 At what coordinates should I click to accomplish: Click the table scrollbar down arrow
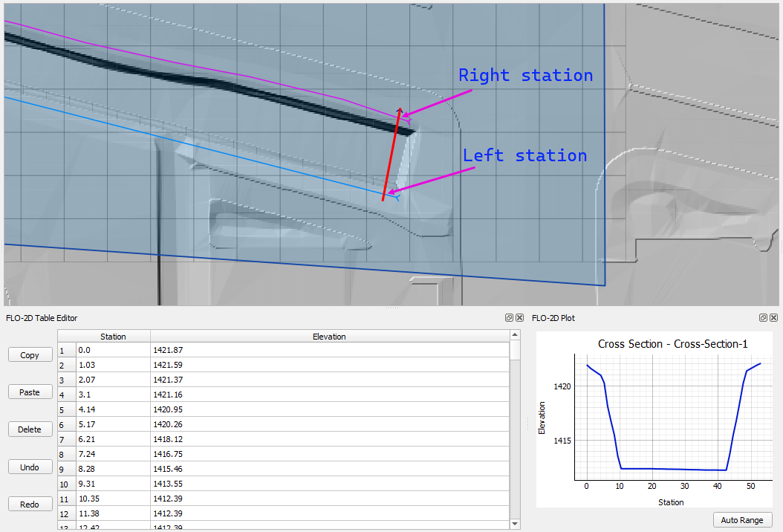point(515,524)
